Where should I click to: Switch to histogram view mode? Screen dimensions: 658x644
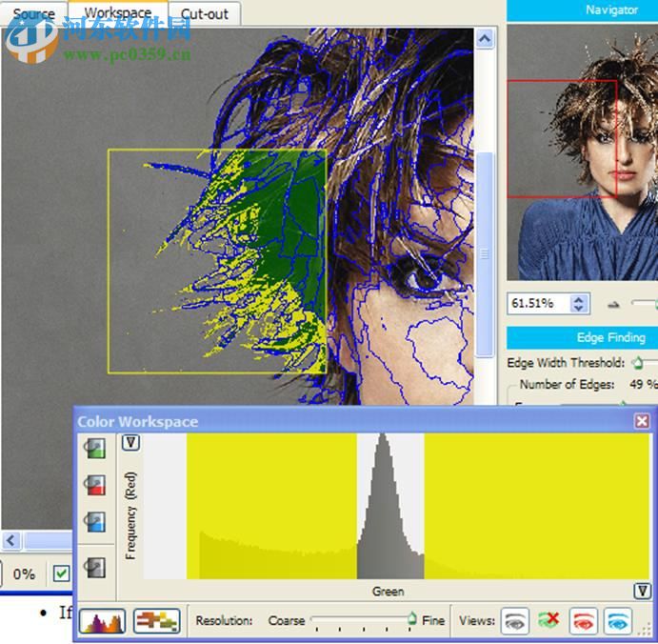click(103, 621)
